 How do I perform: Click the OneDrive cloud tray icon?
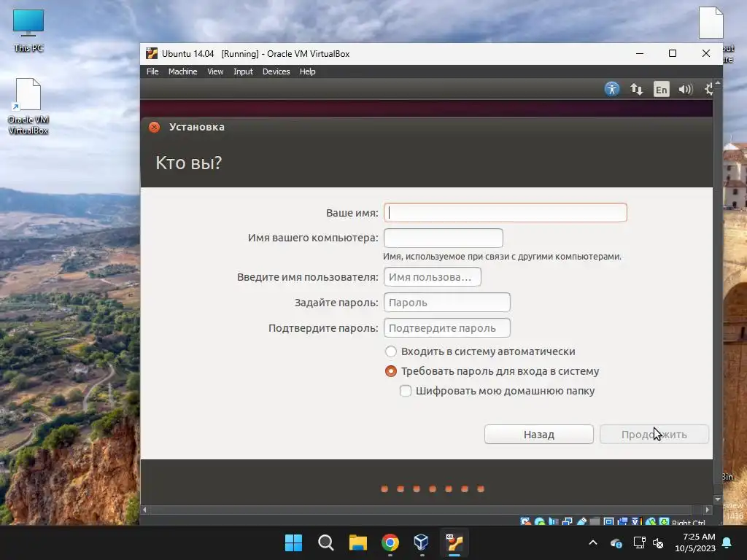(616, 542)
